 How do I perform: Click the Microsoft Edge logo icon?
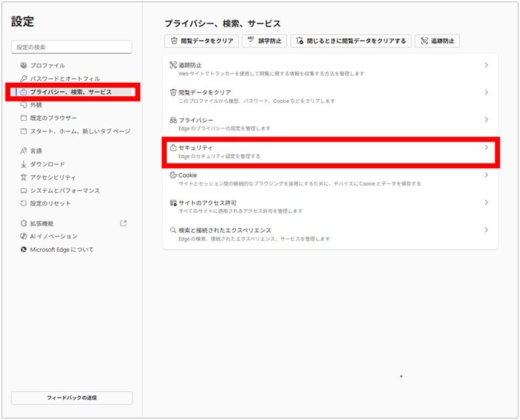point(23,250)
